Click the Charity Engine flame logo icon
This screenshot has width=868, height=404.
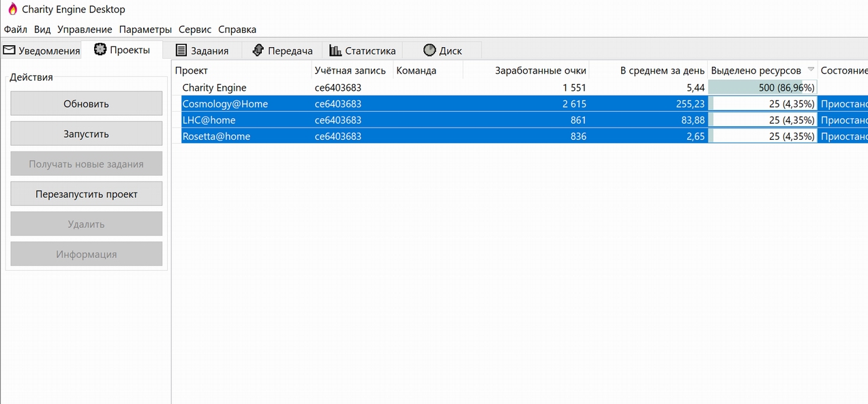point(12,9)
